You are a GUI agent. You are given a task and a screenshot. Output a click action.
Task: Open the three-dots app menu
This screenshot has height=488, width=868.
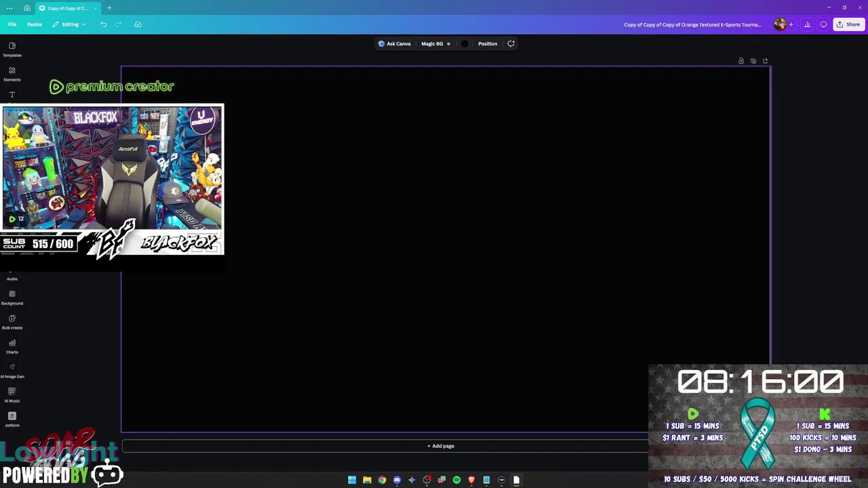9,8
